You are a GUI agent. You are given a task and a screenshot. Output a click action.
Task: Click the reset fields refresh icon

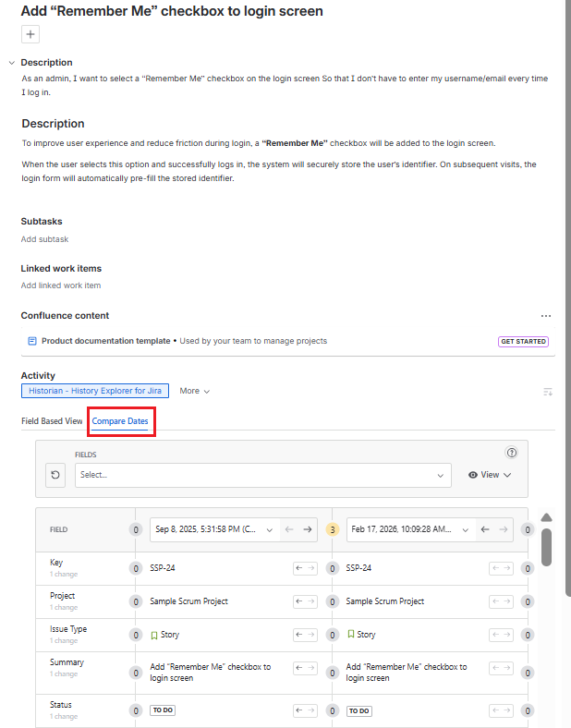coord(56,475)
